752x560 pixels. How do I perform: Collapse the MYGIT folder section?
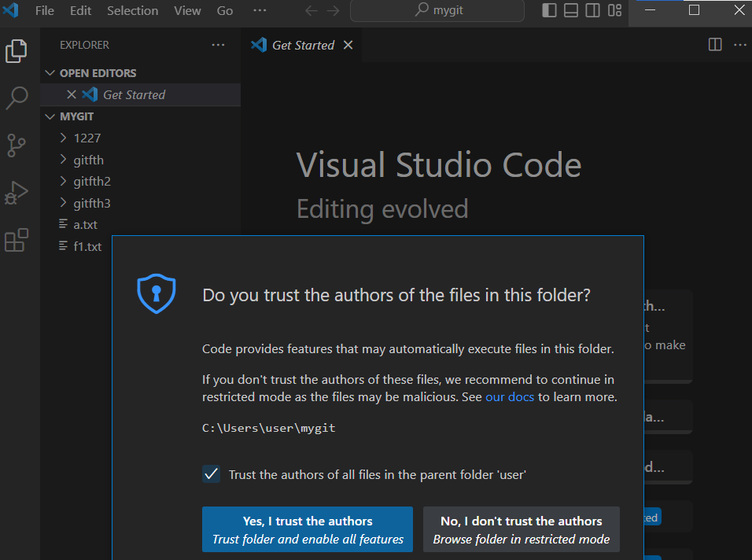pyautogui.click(x=50, y=116)
